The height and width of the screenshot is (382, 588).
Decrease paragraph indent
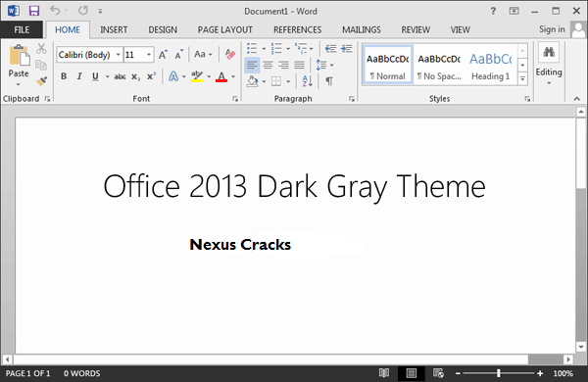(x=330, y=48)
